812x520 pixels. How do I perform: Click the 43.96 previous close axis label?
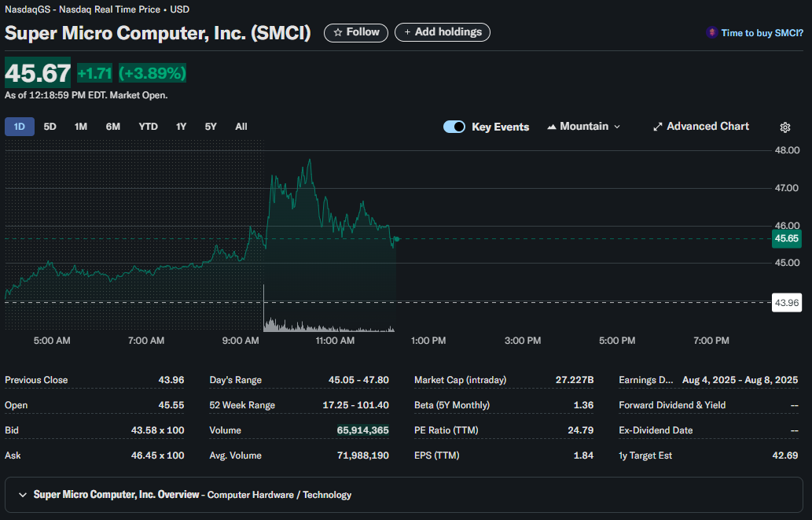(x=787, y=303)
